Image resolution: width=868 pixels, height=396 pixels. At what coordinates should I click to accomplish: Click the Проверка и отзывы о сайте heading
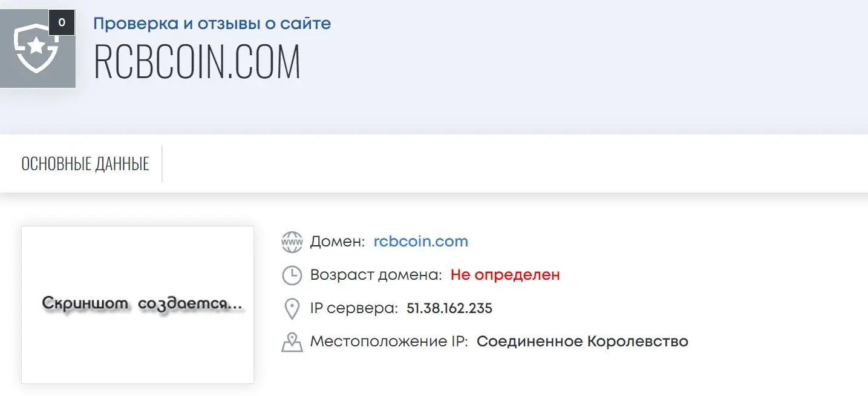(x=212, y=24)
